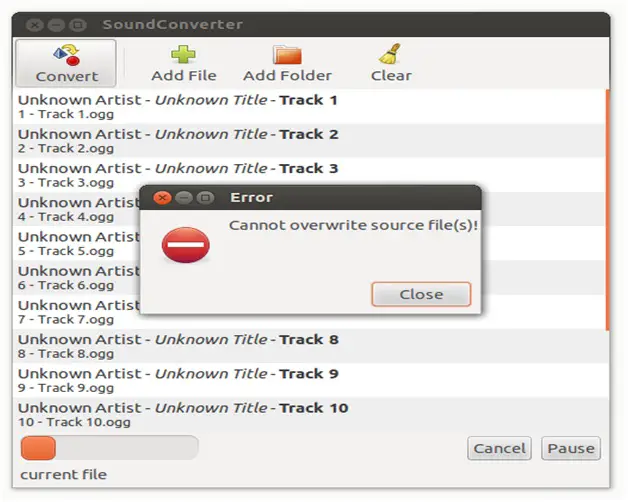Click the Convert toolbar icon
628x502 pixels.
pos(67,55)
